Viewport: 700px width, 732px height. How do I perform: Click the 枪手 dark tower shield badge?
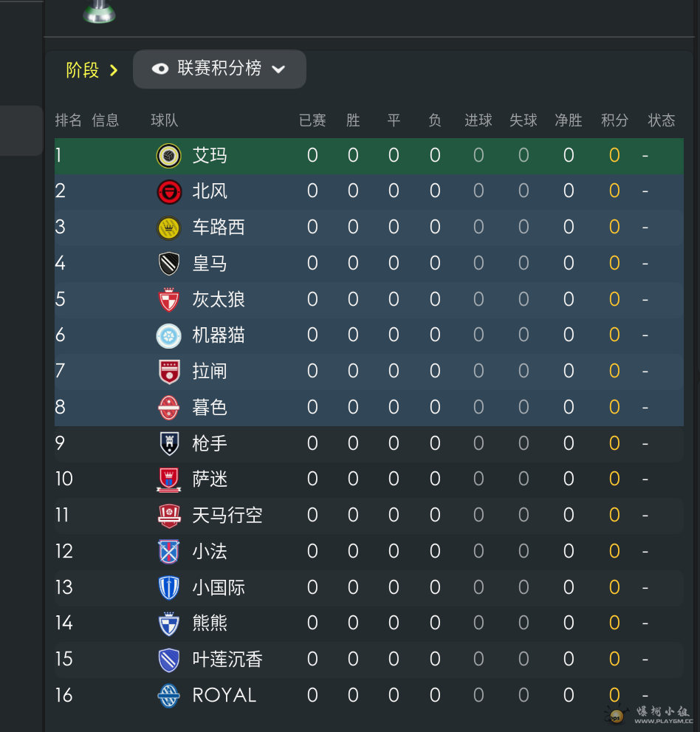[x=168, y=443]
